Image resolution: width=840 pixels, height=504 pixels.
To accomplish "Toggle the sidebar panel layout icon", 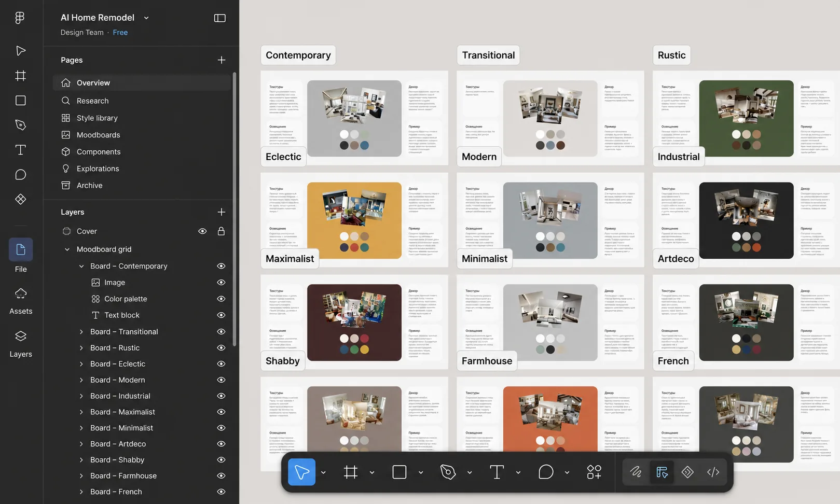I will [x=220, y=18].
